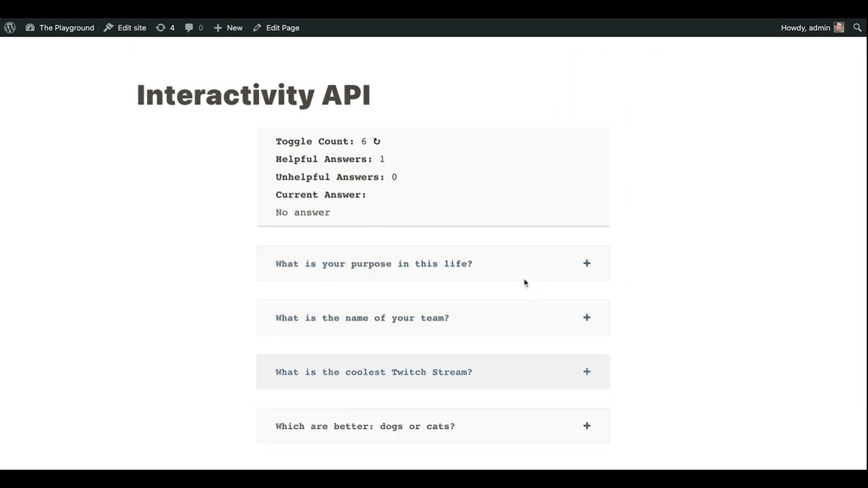868x488 pixels.
Task: Click the "No answer" text
Action: 303,212
